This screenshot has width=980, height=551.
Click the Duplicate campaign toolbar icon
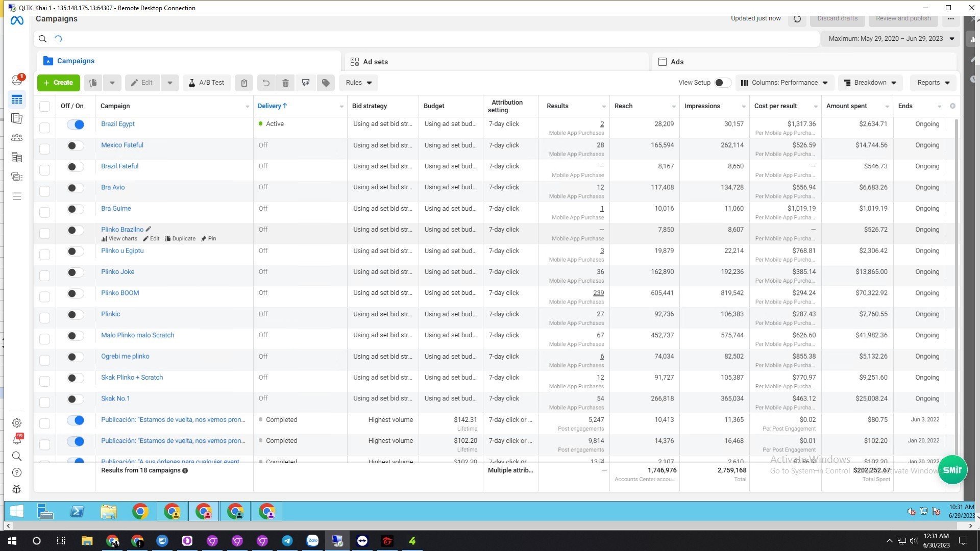pos(93,83)
